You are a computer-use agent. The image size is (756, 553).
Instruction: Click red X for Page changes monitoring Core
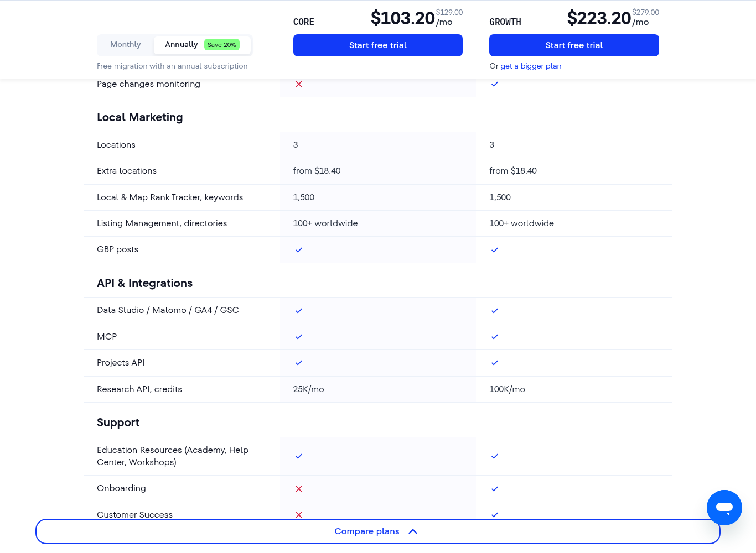tap(299, 84)
